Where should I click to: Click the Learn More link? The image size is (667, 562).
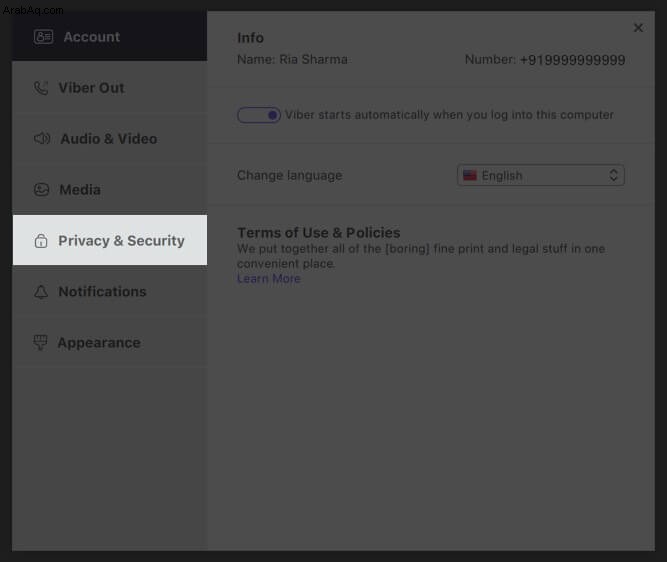pyautogui.click(x=269, y=279)
